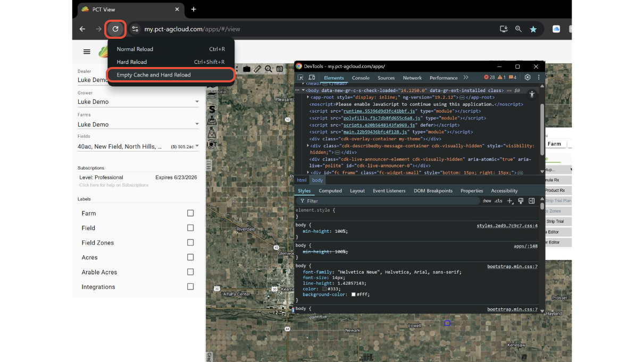Click DevTools accessibility tree toggle button
Screen dimensions: 644x362
[x=532, y=94]
